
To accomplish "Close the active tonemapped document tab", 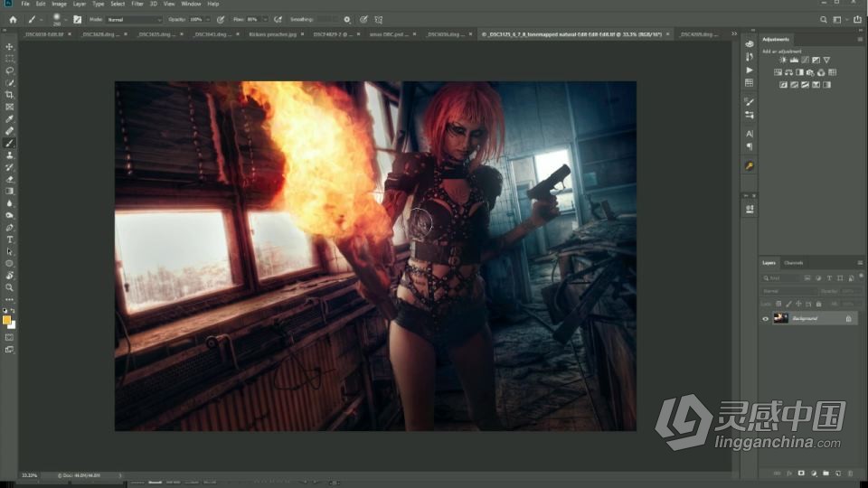I will [667, 34].
